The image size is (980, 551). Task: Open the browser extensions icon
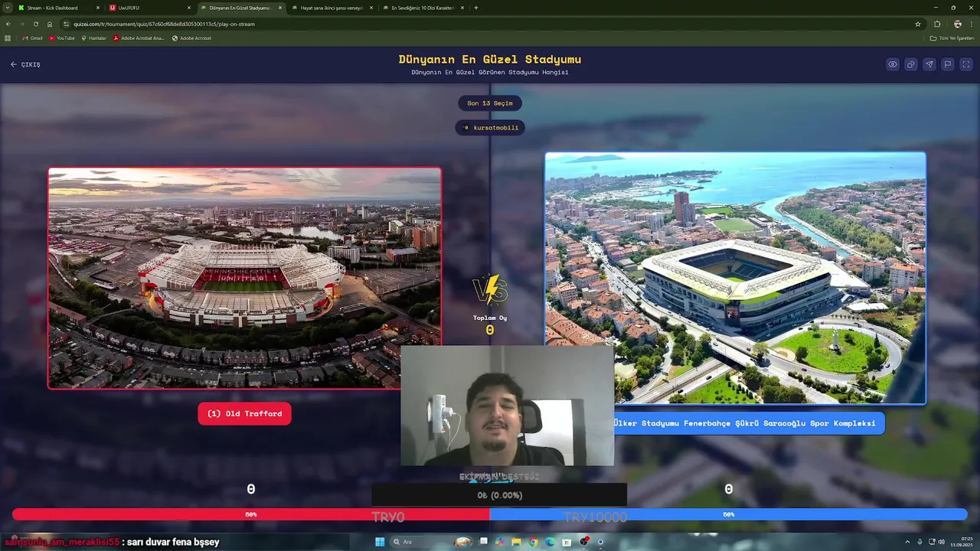pyautogui.click(x=937, y=24)
